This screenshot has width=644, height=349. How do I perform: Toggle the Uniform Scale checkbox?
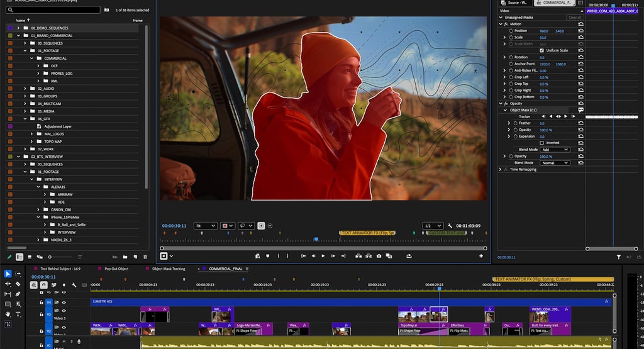pyautogui.click(x=541, y=50)
